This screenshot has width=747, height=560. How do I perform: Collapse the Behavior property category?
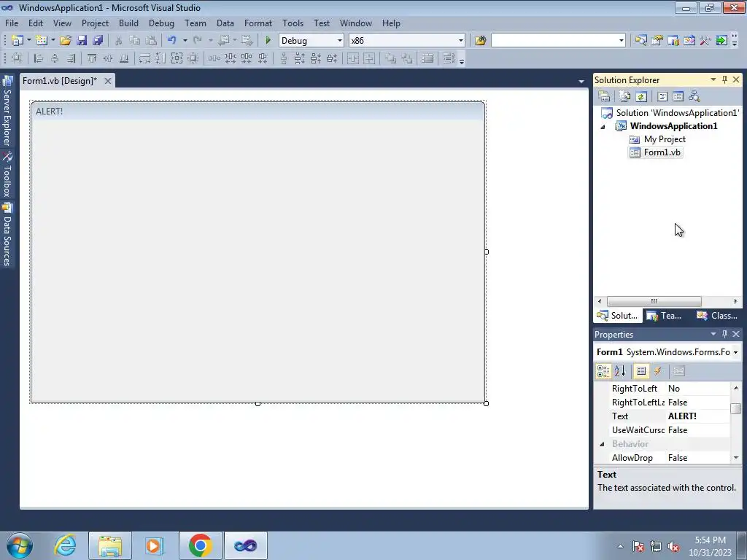click(x=602, y=444)
